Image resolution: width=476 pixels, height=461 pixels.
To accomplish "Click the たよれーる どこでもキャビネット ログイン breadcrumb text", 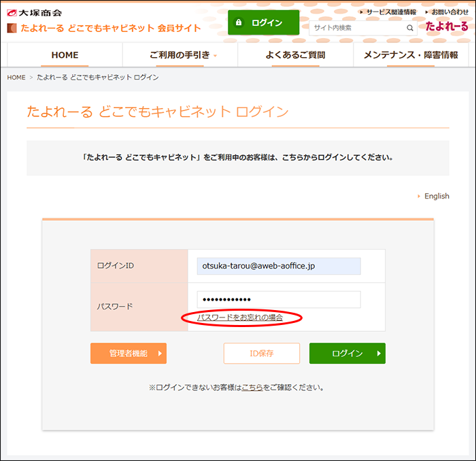I will (x=98, y=78).
